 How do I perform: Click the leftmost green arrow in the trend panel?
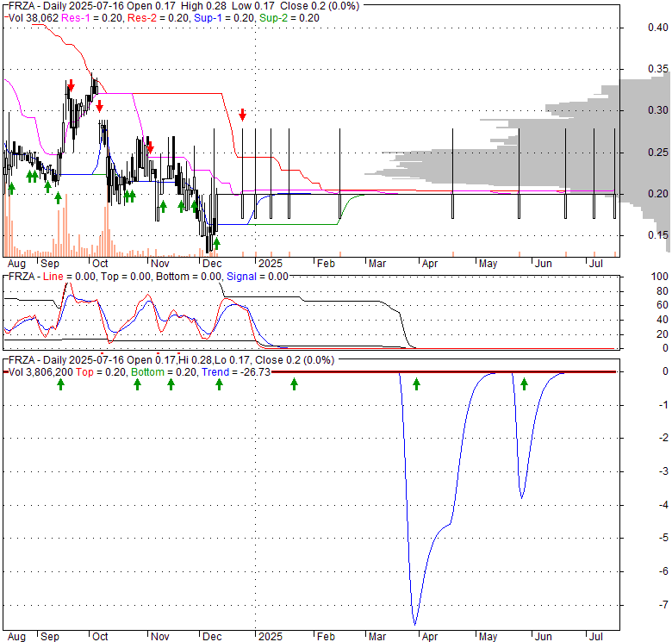(x=61, y=383)
